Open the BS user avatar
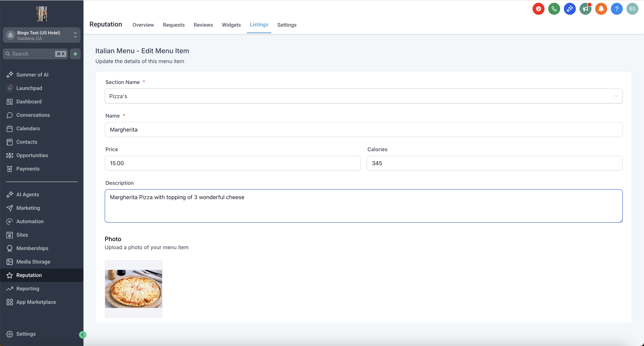 pos(632,9)
